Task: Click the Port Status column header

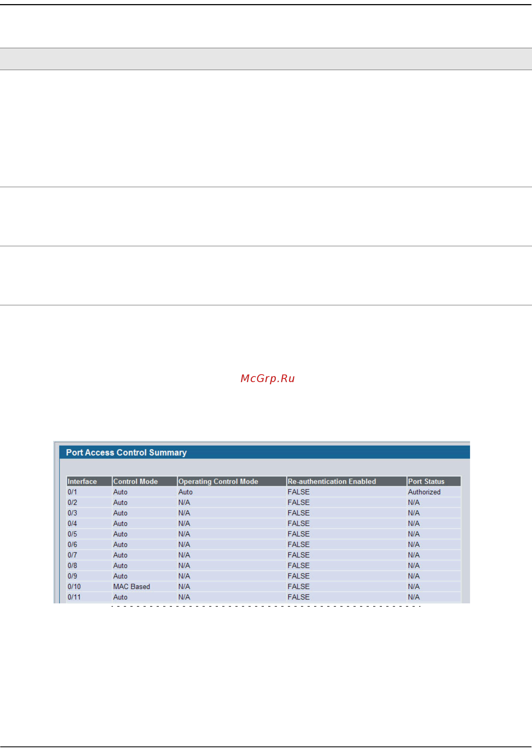Action: [434, 481]
